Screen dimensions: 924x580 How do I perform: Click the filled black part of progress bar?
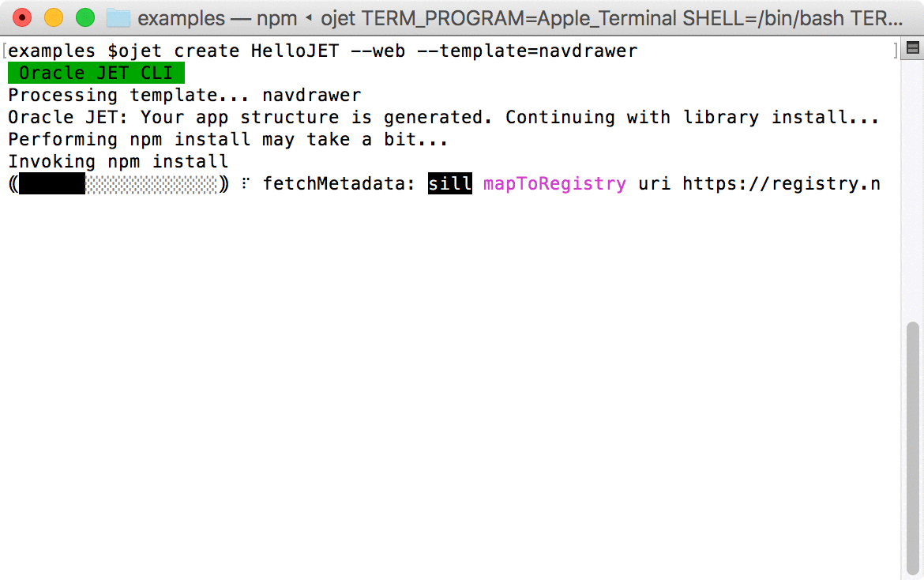point(52,183)
